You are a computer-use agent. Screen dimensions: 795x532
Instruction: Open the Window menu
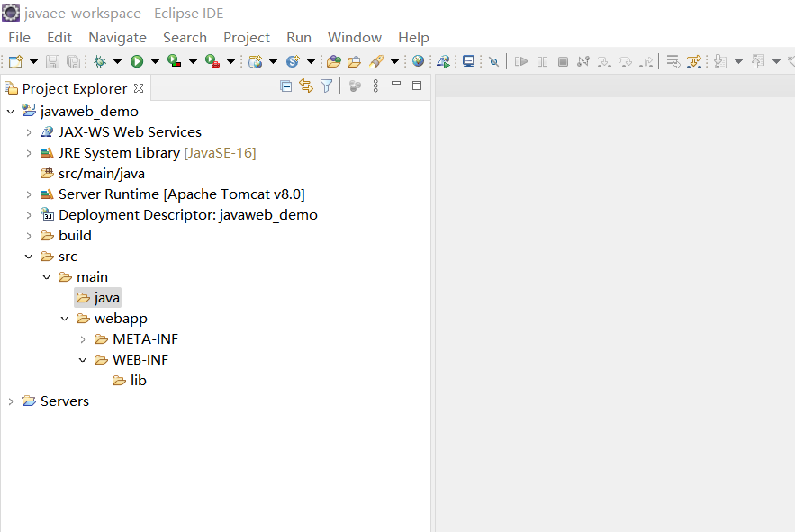355,38
